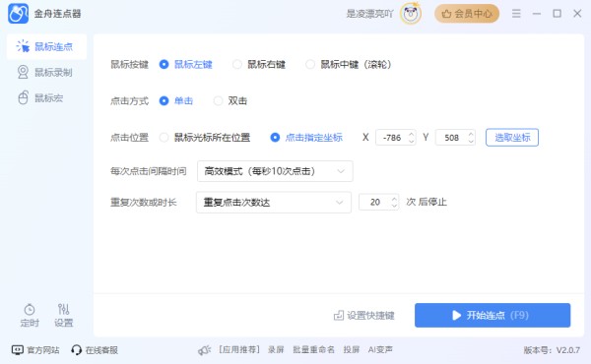Click the 选取坐标 button
The height and width of the screenshot is (364, 591).
pyautogui.click(x=512, y=138)
